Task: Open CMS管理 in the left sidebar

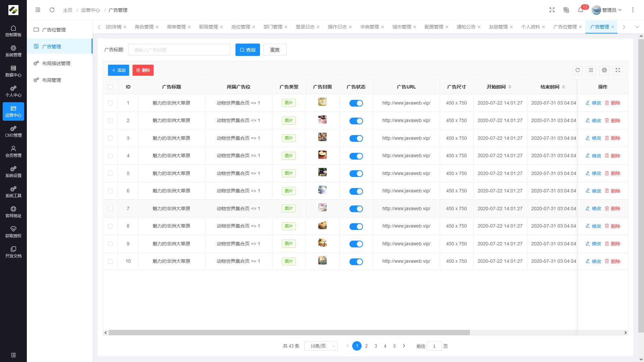Action: 13,131
